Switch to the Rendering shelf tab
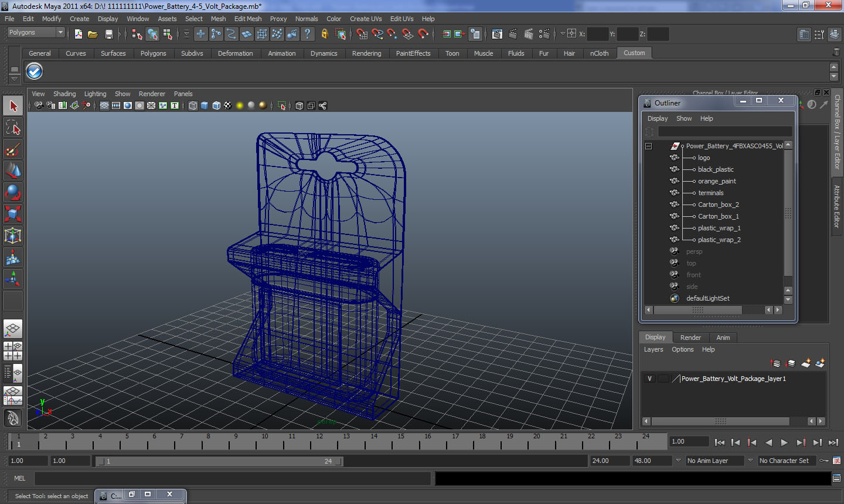 point(366,53)
